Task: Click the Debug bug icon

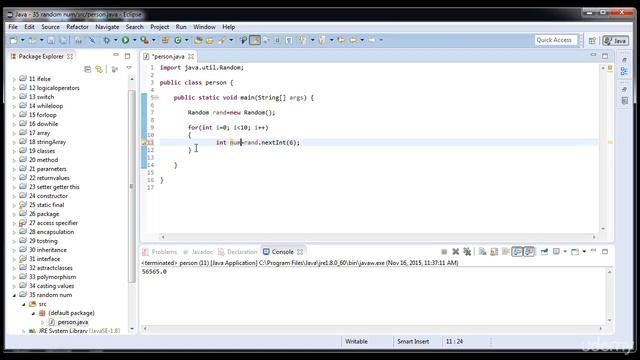Action: click(107, 40)
